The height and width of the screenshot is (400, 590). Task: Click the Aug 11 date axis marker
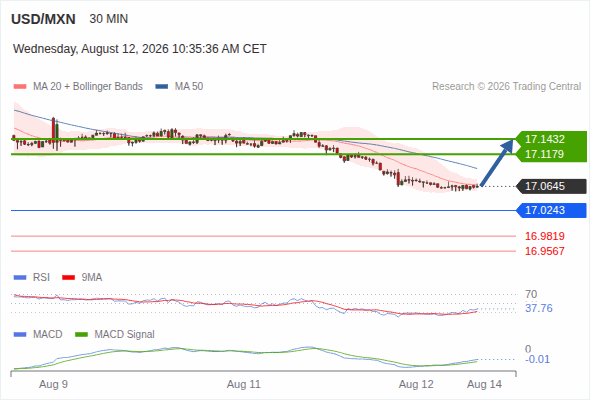(x=243, y=384)
